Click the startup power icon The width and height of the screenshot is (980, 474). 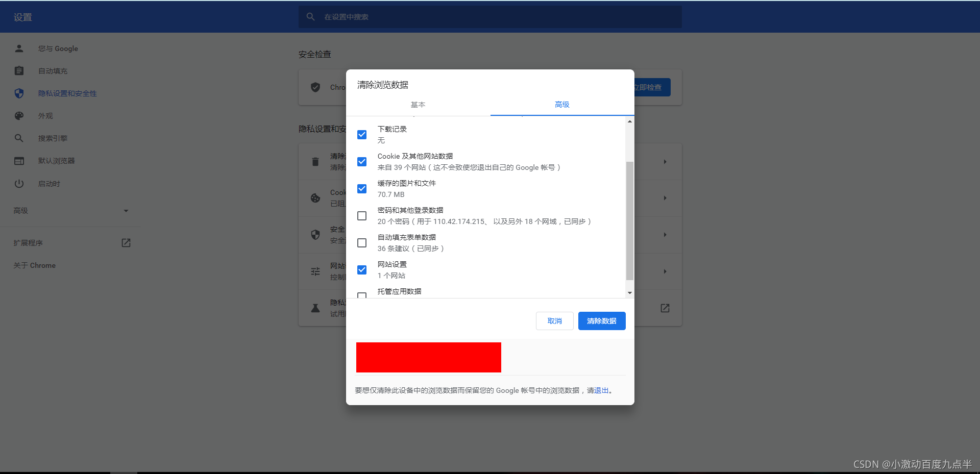coord(19,184)
